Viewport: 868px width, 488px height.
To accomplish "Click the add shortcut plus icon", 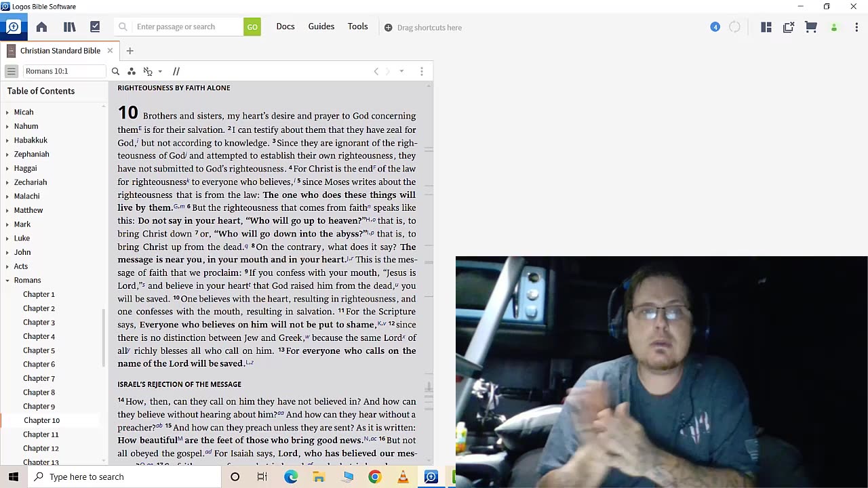I will (388, 28).
